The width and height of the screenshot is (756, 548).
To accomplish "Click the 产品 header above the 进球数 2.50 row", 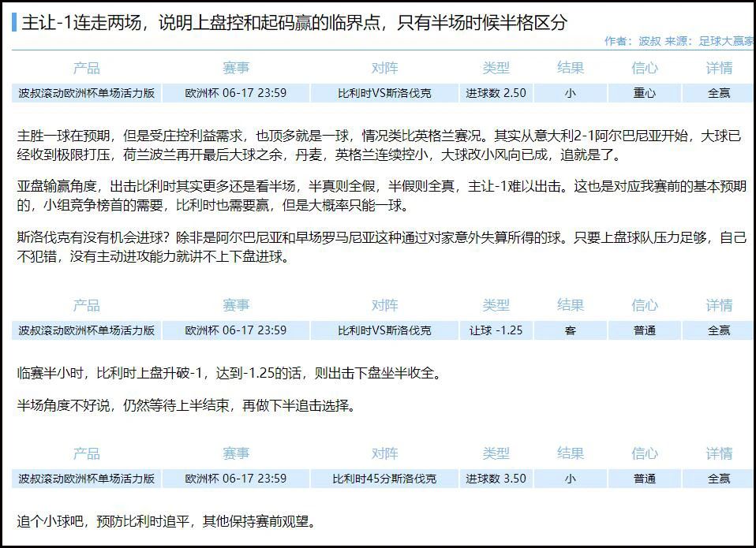I will coord(86,68).
